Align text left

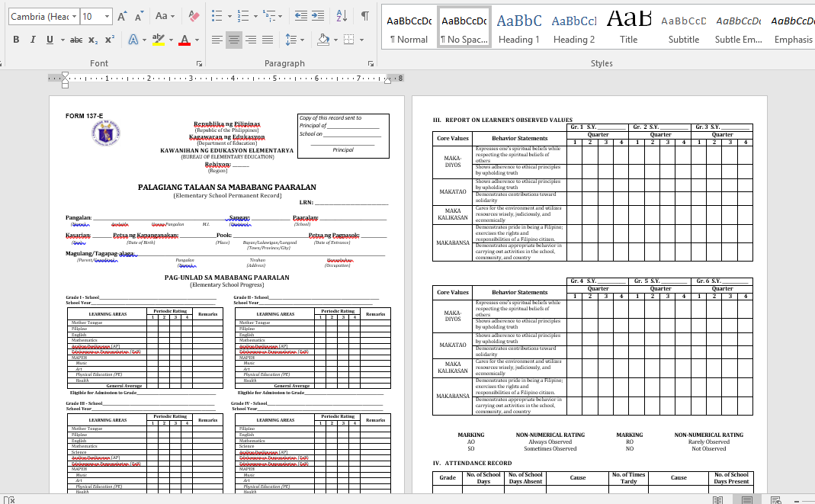coord(217,40)
